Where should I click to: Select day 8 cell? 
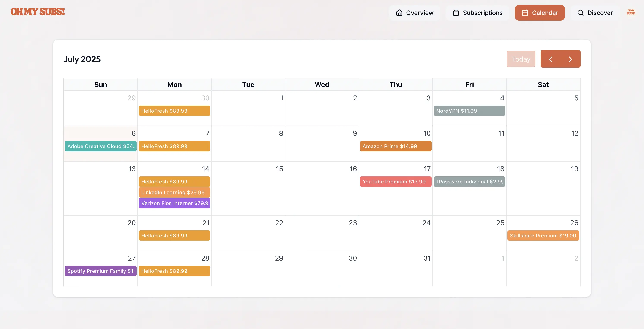click(x=248, y=144)
